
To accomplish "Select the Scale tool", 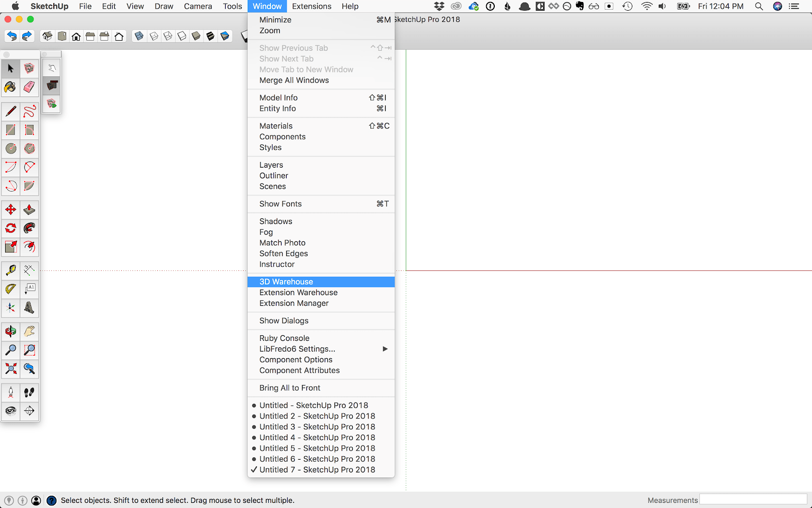I will tap(11, 247).
